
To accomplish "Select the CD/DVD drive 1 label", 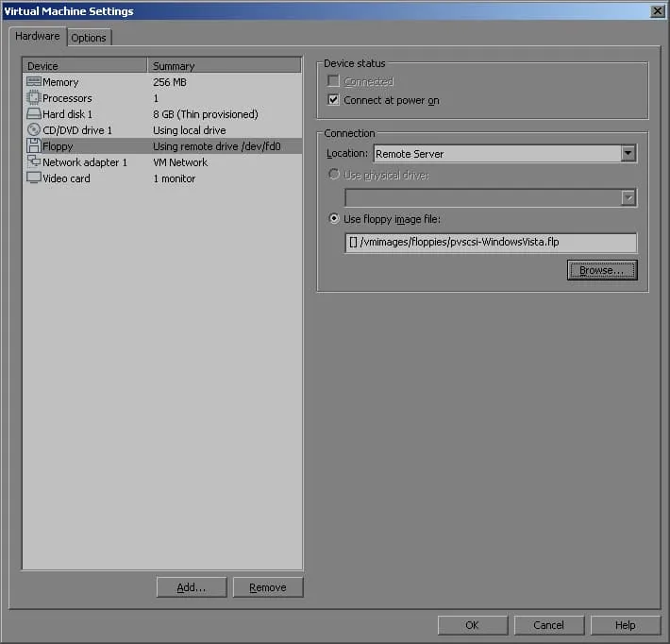I will click(77, 130).
